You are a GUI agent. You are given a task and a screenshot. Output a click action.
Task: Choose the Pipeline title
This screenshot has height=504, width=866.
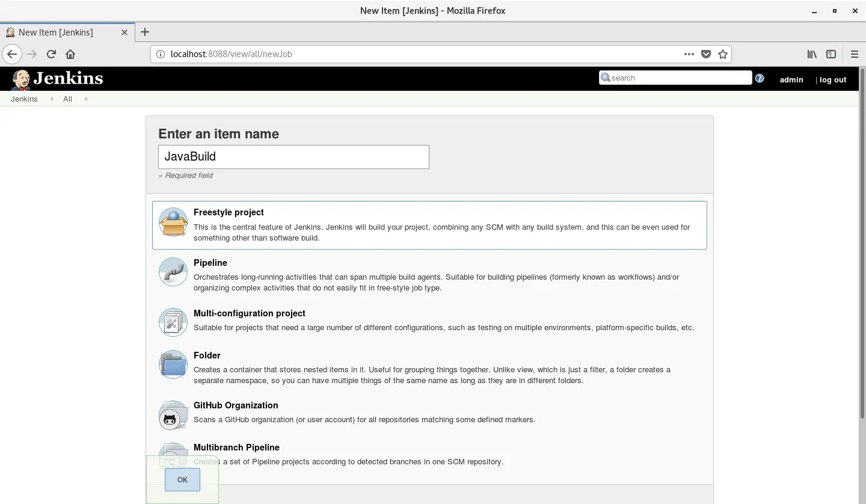[x=210, y=263]
